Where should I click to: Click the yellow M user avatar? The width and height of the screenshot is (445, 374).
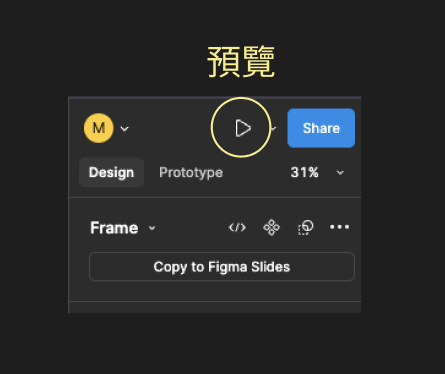click(x=99, y=128)
